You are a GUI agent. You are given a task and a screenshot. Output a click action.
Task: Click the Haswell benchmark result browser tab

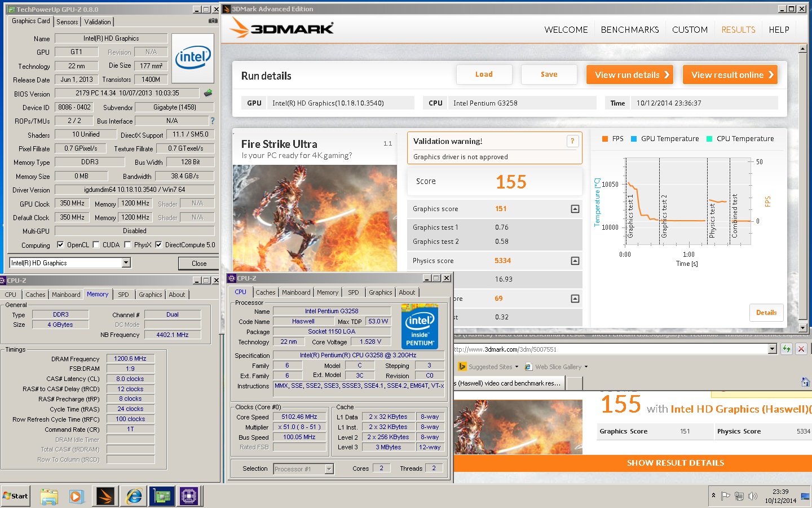[x=509, y=383]
